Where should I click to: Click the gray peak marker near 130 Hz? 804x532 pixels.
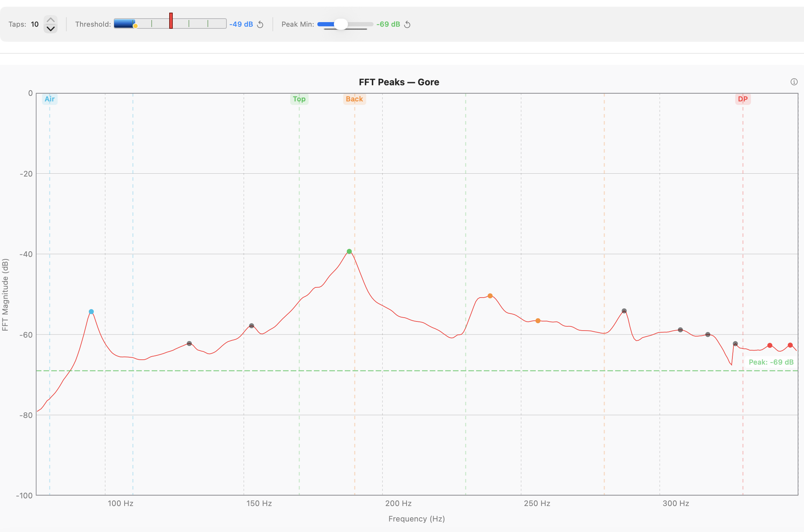(x=189, y=344)
